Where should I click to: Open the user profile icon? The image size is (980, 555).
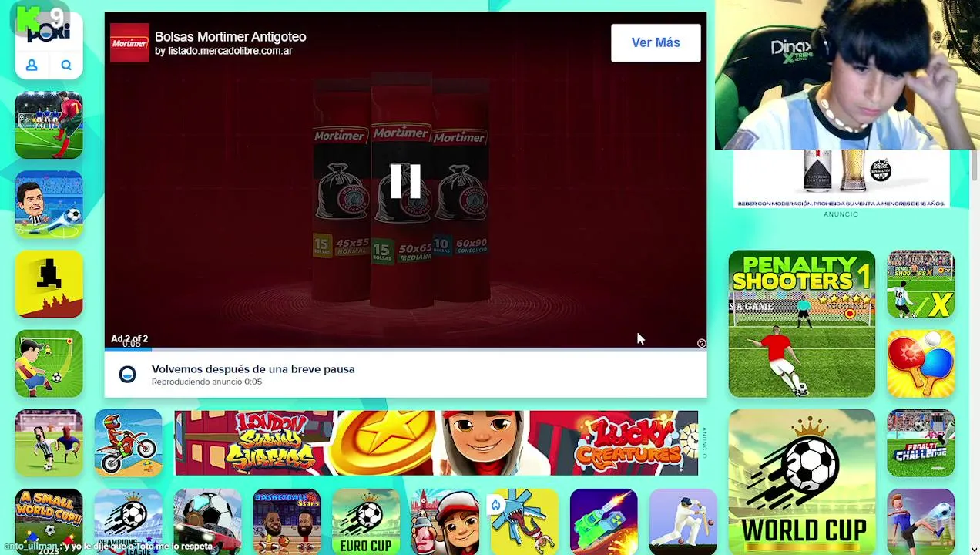(x=32, y=66)
